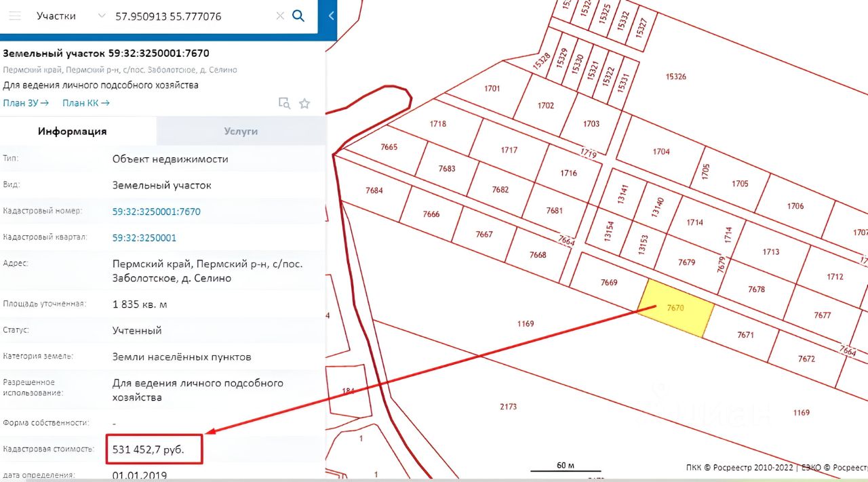Click the Земельный участок title heading
This screenshot has height=482, width=868.
click(106, 54)
